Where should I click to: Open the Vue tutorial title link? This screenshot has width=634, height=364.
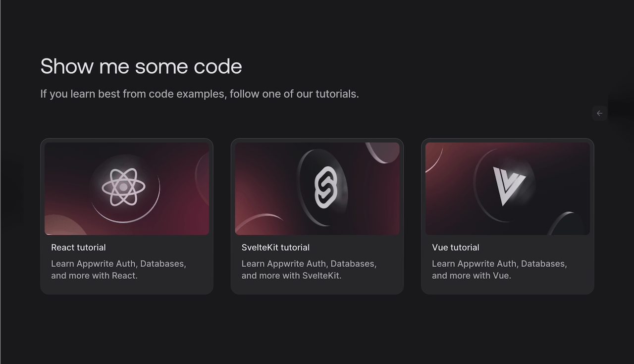click(455, 248)
